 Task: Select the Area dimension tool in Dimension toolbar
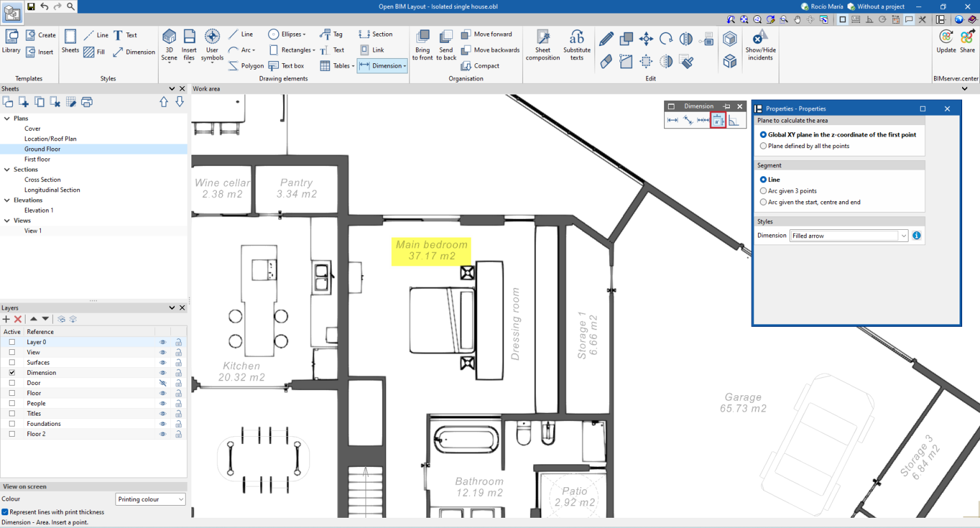[x=718, y=121]
